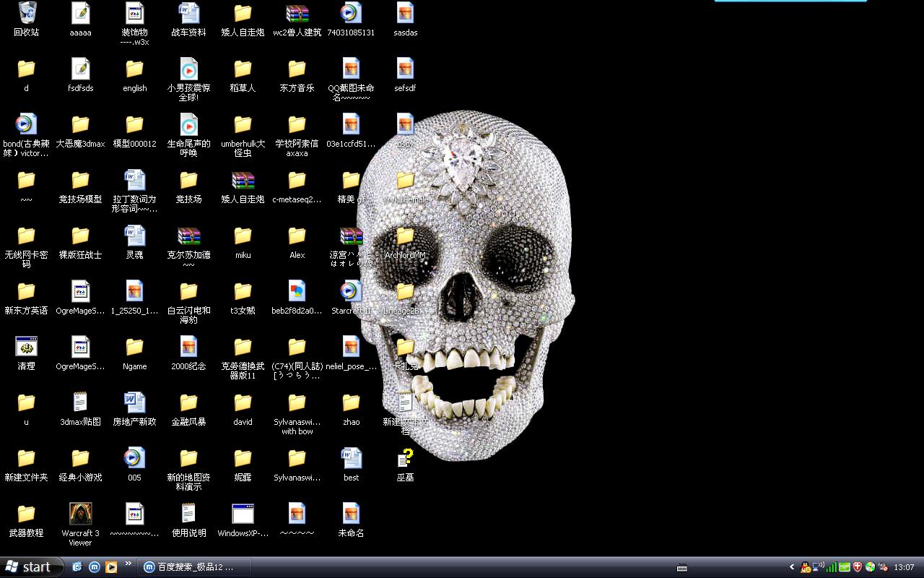The width and height of the screenshot is (924, 578).
Task: Select the Starcraft II media file
Action: pyautogui.click(x=351, y=291)
